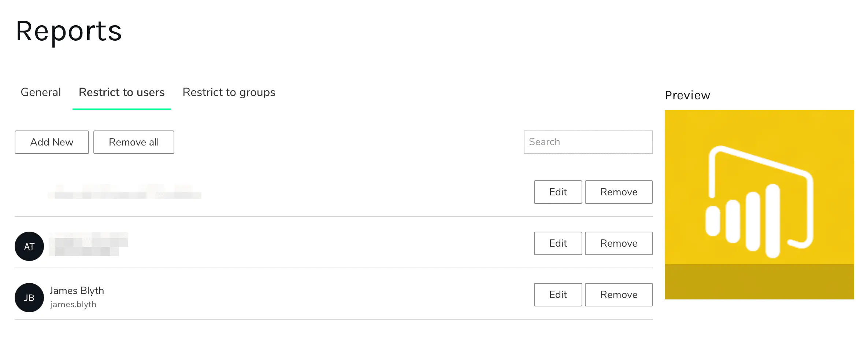Click the Power BI logo in preview
Image resolution: width=868 pixels, height=357 pixels.
click(759, 202)
